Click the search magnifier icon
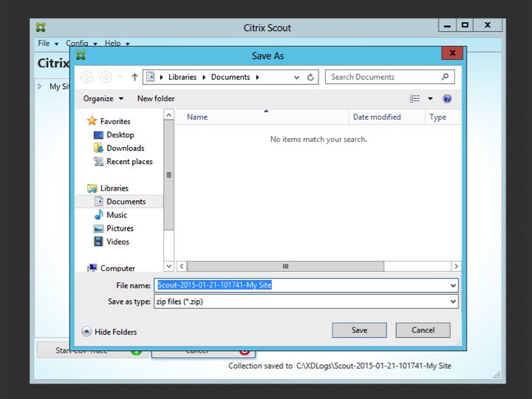Viewport: 532px width, 399px height. pyautogui.click(x=445, y=77)
